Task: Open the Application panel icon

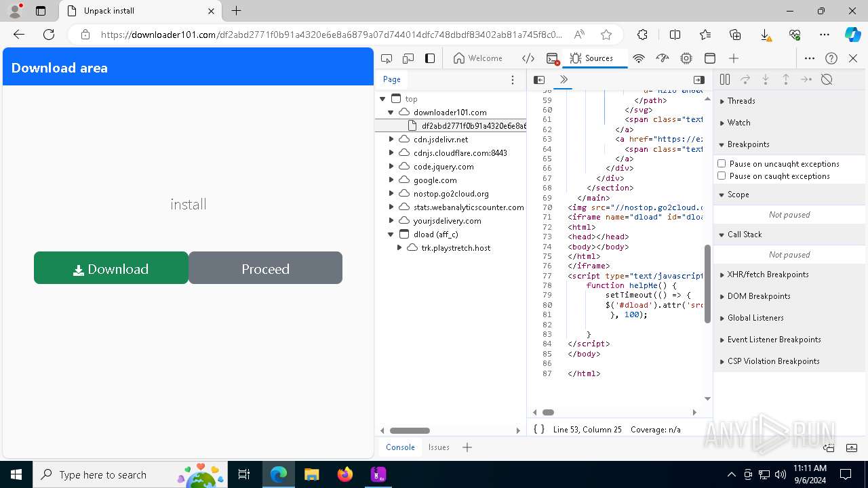Action: click(710, 58)
